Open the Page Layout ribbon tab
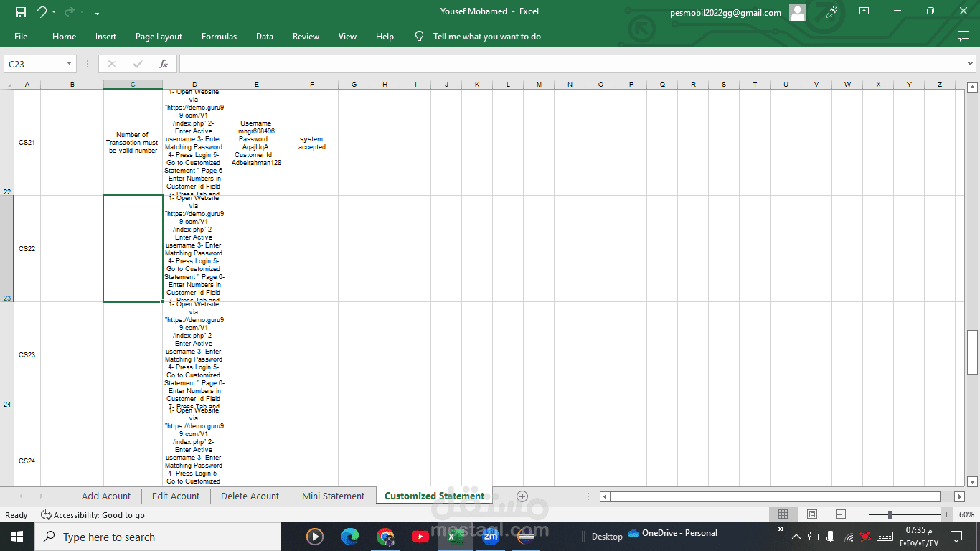The width and height of the screenshot is (980, 551). click(x=159, y=37)
